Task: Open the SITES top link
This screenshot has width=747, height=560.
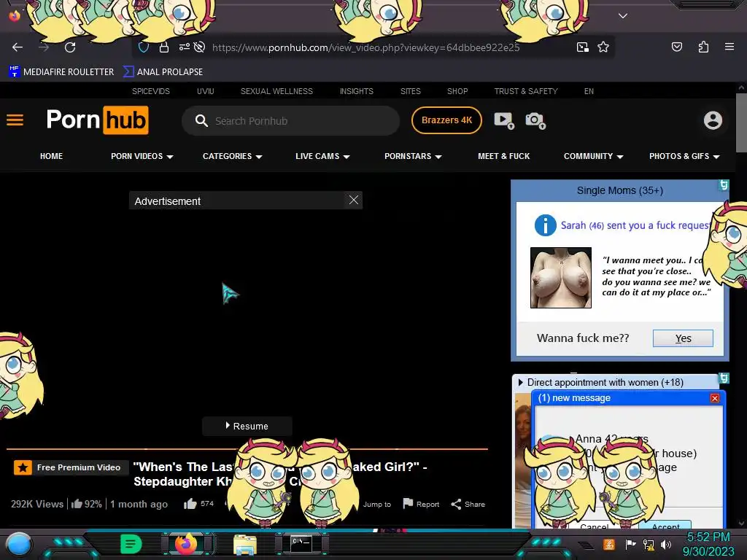Action: coord(410,91)
